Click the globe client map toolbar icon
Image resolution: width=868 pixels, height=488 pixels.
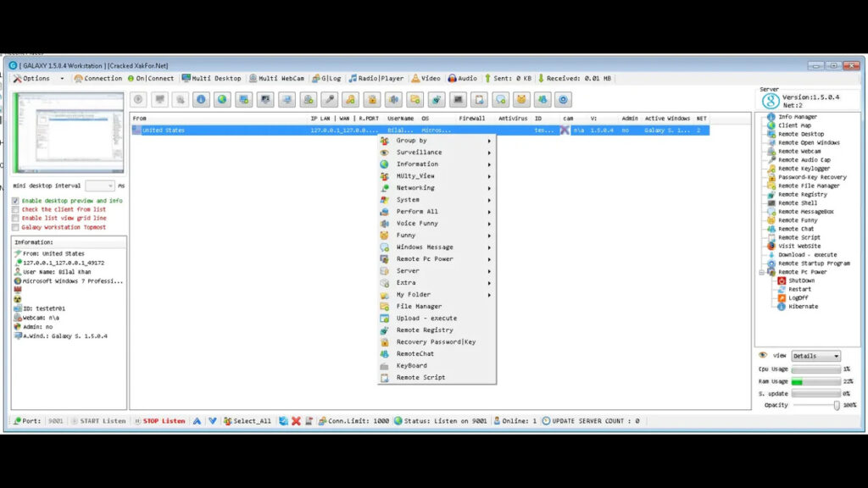pyautogui.click(x=222, y=100)
